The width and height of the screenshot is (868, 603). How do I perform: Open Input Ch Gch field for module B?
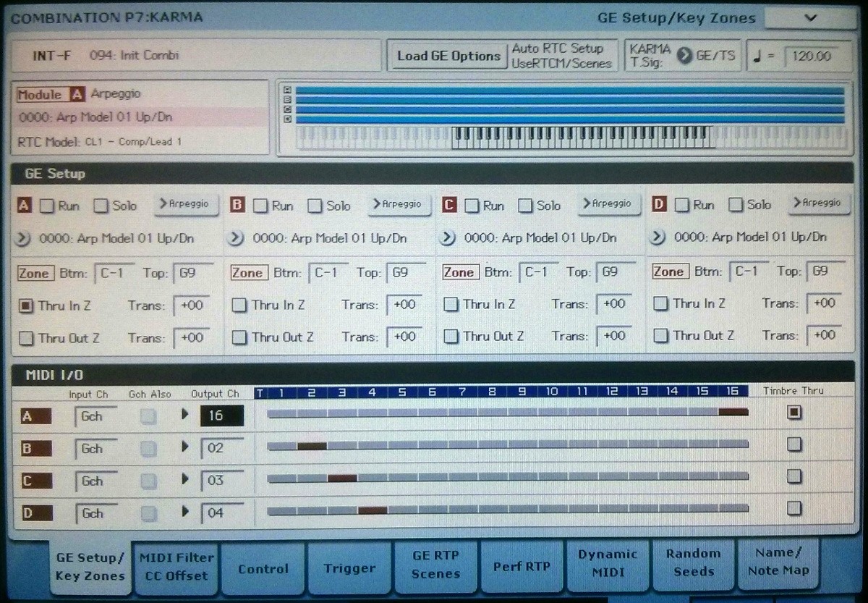click(95, 449)
